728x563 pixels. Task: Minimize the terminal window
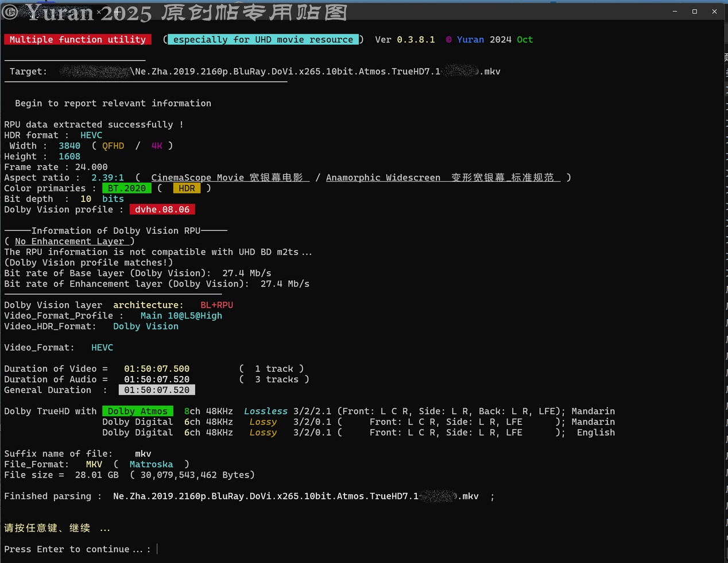coord(675,11)
